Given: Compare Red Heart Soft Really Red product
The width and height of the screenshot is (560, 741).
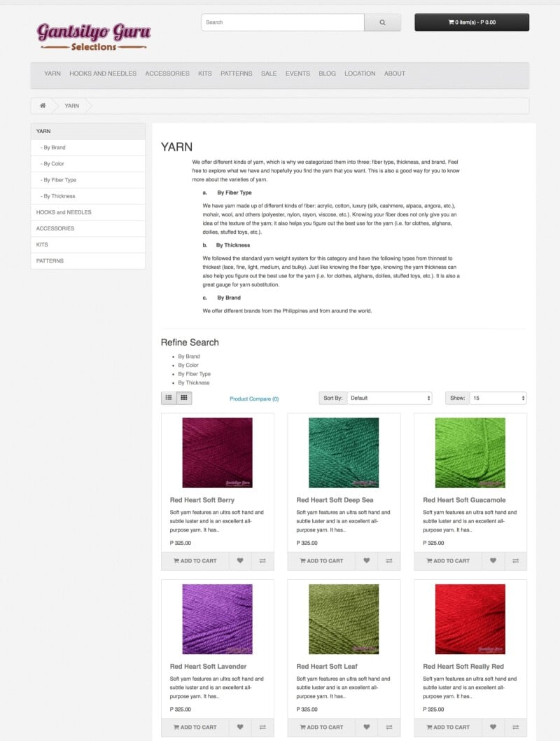Looking at the screenshot, I should [516, 727].
